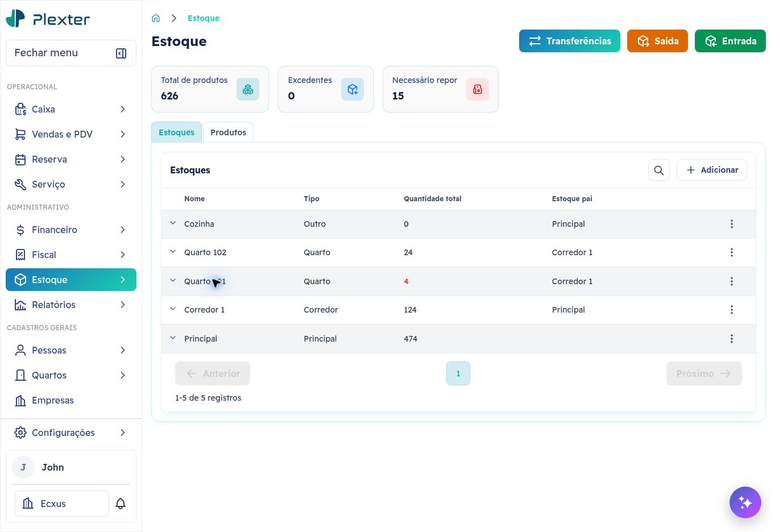The width and height of the screenshot is (775, 532).
Task: Go to page 1 in pagination
Action: 458,373
